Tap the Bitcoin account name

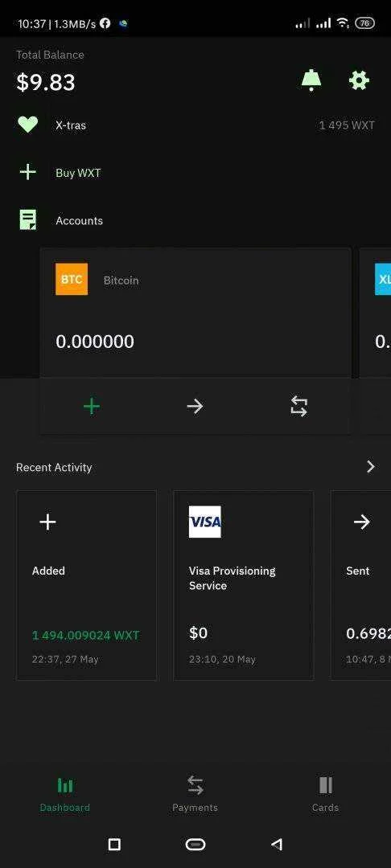pos(121,280)
